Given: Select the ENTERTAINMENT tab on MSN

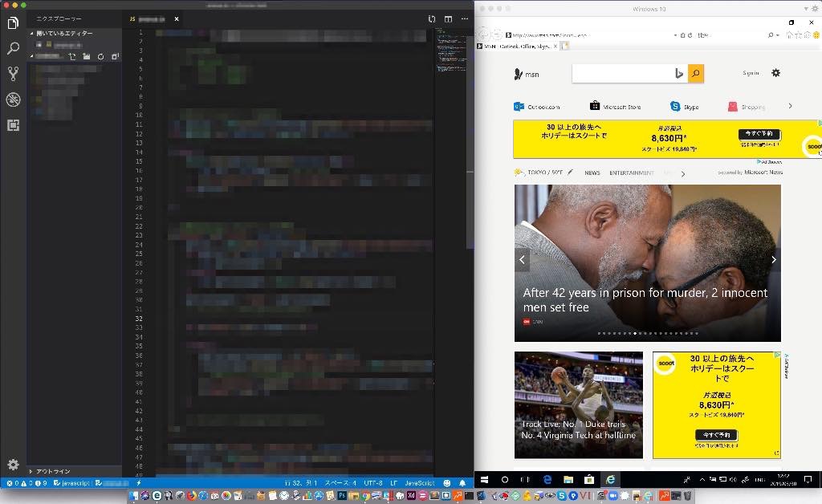Looking at the screenshot, I should coord(631,173).
